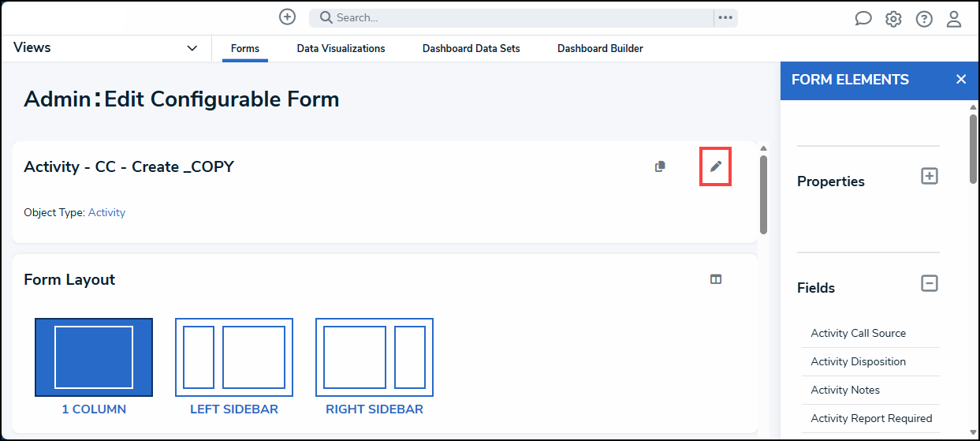This screenshot has width=980, height=441.
Task: Switch to Data Visualizations tab
Action: 341,49
